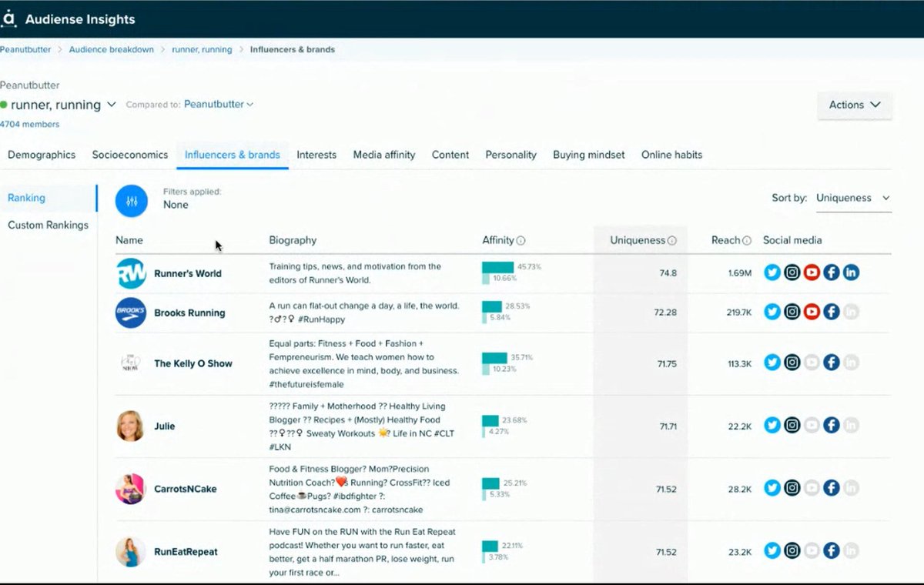Open The Kelly O Show Instagram icon

click(x=792, y=363)
